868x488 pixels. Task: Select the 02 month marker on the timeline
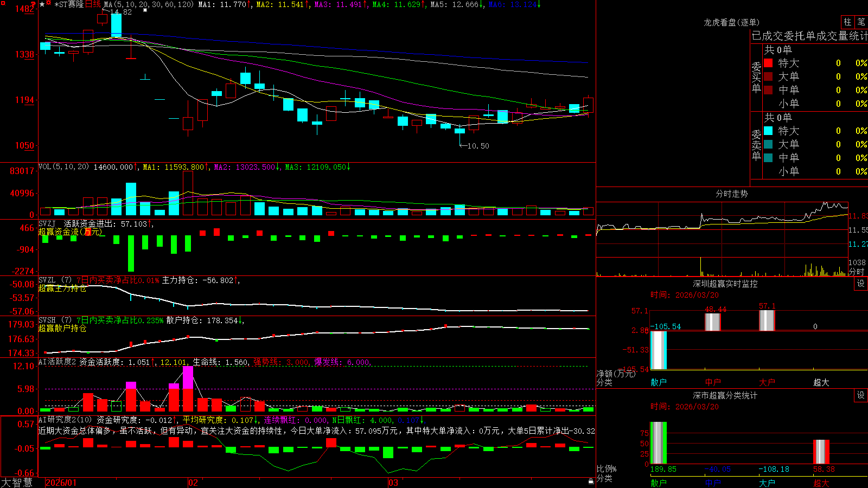click(x=193, y=483)
